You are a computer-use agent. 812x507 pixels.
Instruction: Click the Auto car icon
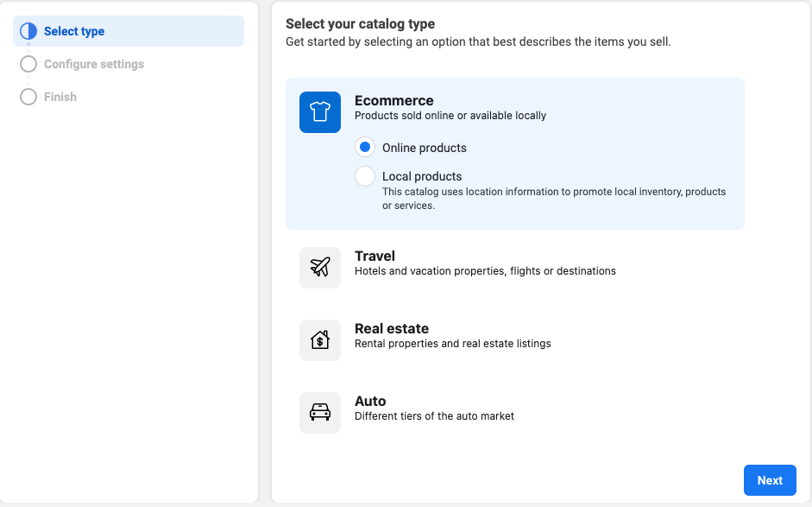tap(320, 413)
